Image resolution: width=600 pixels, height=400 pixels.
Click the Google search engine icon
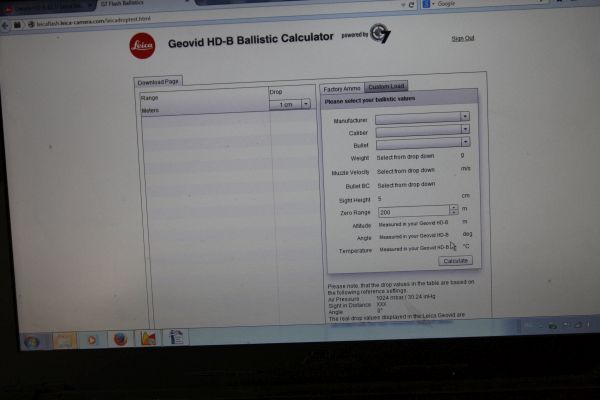tap(426, 4)
